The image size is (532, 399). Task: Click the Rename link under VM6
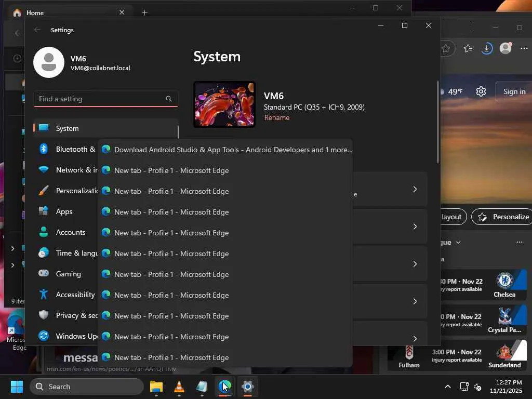click(277, 117)
